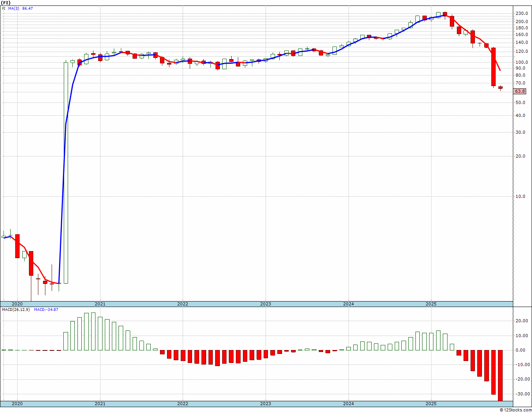This screenshot has width=532, height=413.
Task: Select the "120.0" price axis label
Action: [x=522, y=51]
